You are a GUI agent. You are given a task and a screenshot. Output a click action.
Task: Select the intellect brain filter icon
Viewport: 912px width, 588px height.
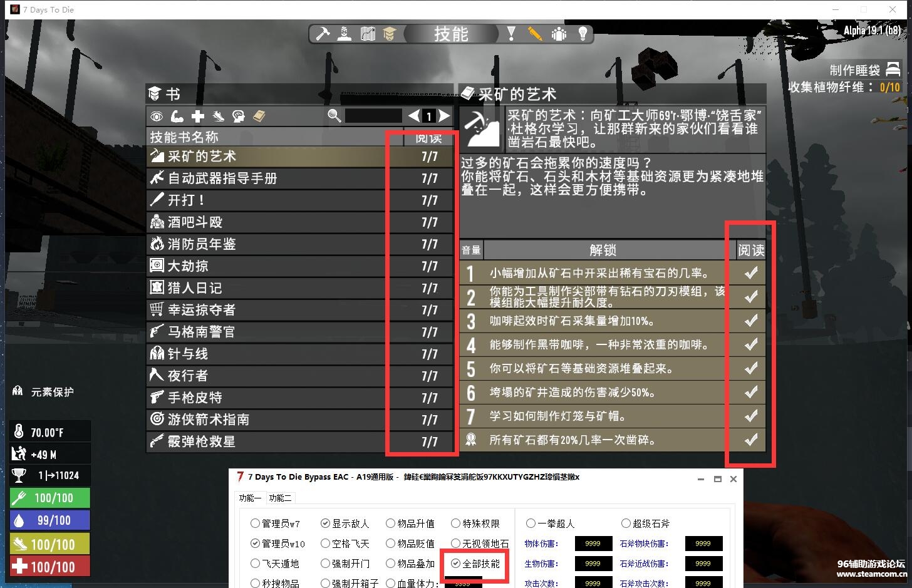pos(238,116)
